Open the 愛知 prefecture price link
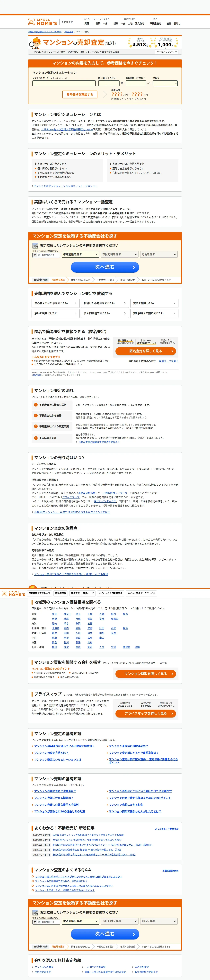This screenshot has height=980, width=210. click(x=54, y=624)
